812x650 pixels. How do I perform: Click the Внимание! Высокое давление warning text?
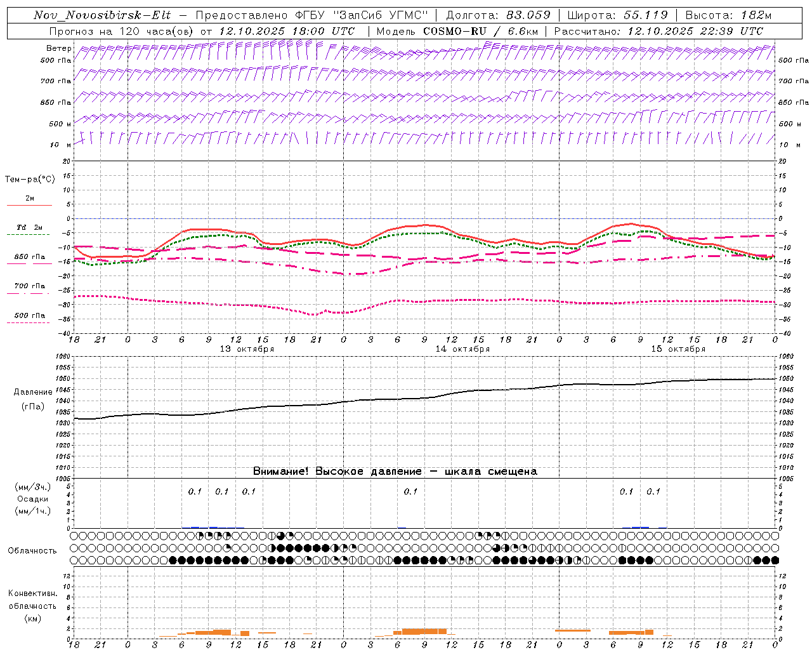point(395,472)
